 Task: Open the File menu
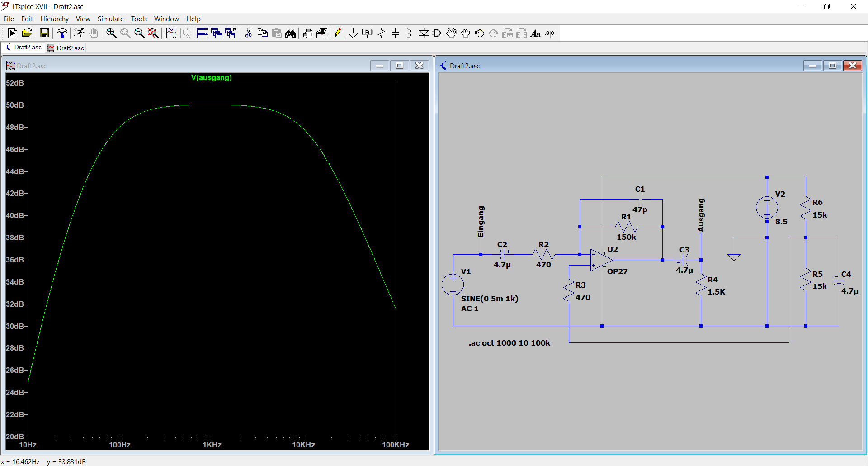pos(9,19)
